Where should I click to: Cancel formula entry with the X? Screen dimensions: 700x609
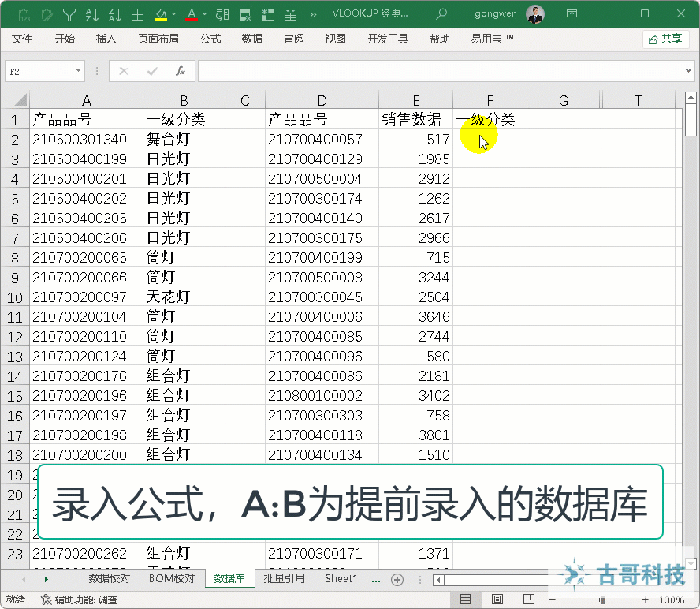[x=124, y=71]
